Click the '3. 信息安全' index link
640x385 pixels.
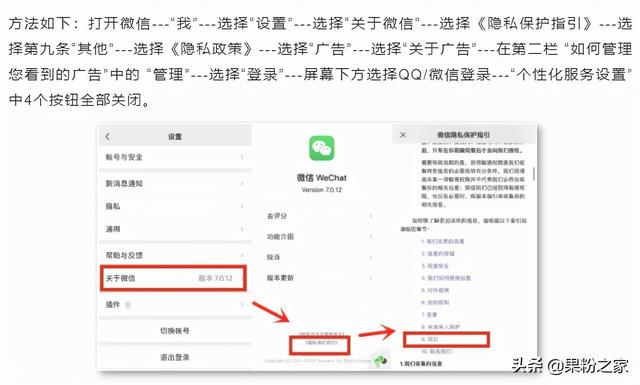435,266
